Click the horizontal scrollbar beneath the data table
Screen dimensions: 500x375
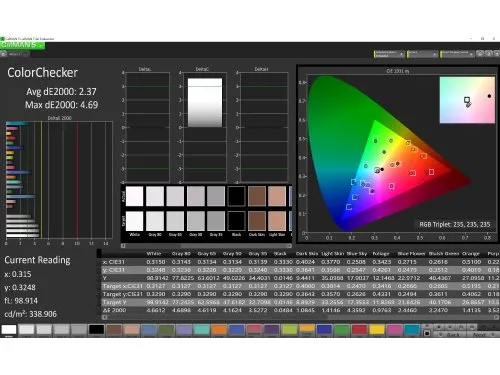click(x=300, y=317)
